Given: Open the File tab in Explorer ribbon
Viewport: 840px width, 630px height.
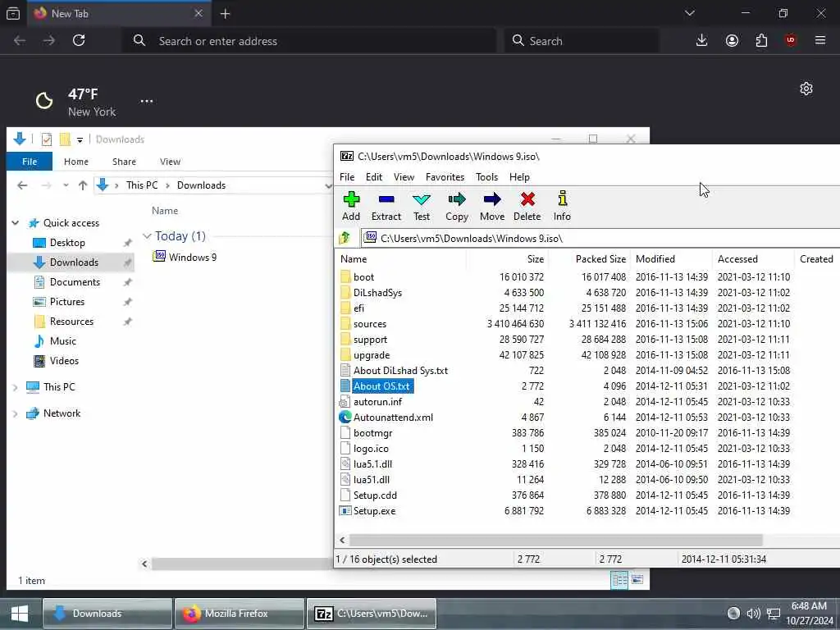Looking at the screenshot, I should coord(30,162).
